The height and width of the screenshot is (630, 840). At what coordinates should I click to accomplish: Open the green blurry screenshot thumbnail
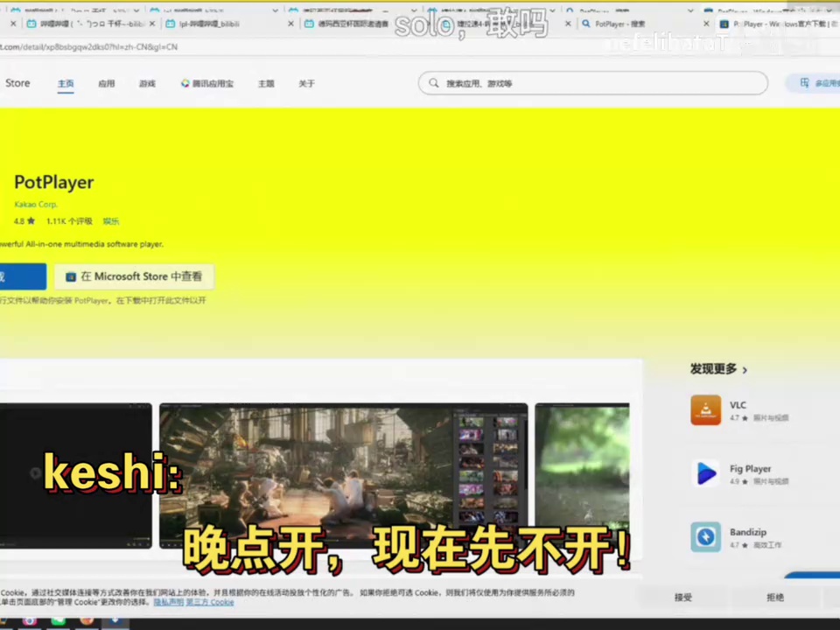(583, 476)
